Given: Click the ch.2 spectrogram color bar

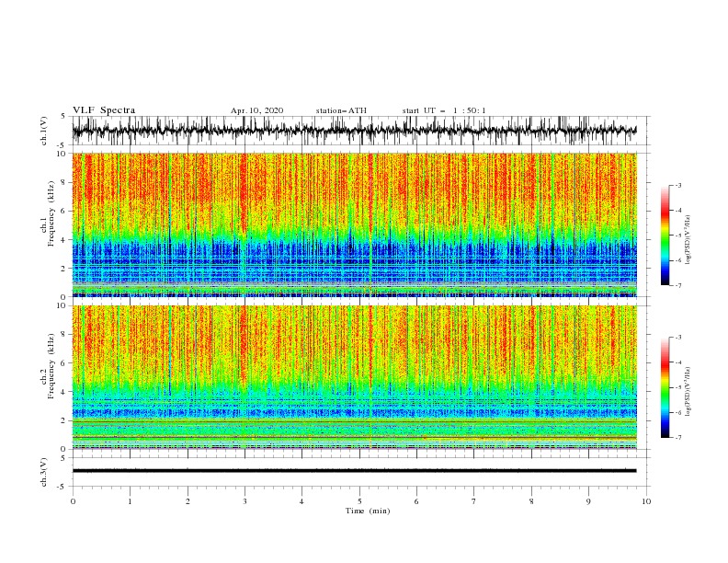Looking at the screenshot, I should [665, 387].
